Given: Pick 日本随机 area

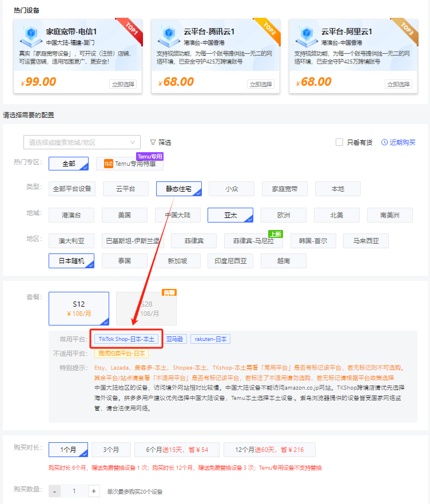Looking at the screenshot, I should tap(71, 261).
